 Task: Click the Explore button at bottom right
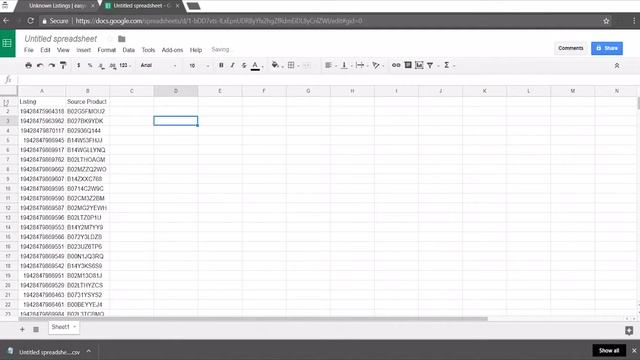click(629, 330)
